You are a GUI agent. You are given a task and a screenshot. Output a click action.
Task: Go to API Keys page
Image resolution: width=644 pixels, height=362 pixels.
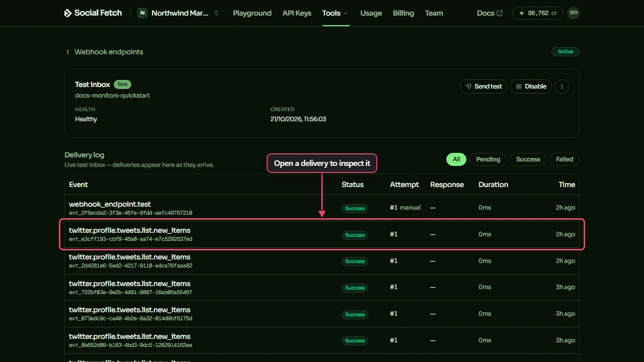click(297, 13)
